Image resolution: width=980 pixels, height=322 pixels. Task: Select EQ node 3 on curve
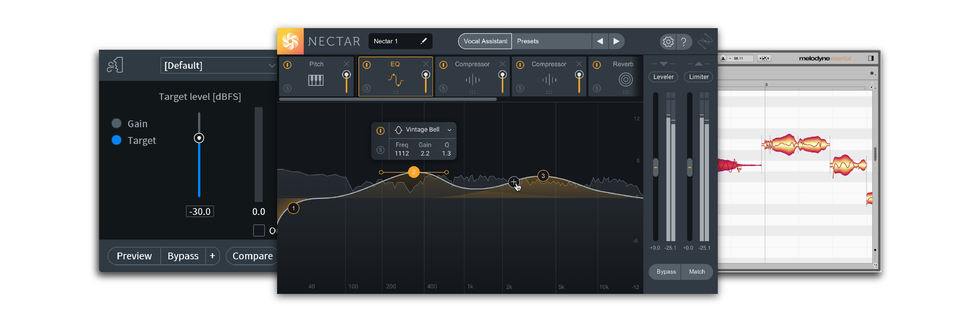(x=543, y=176)
